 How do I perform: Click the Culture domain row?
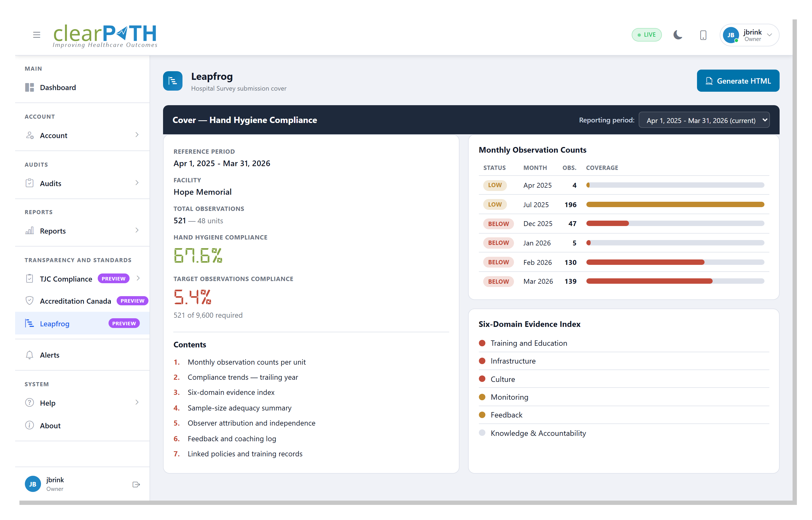click(x=624, y=379)
